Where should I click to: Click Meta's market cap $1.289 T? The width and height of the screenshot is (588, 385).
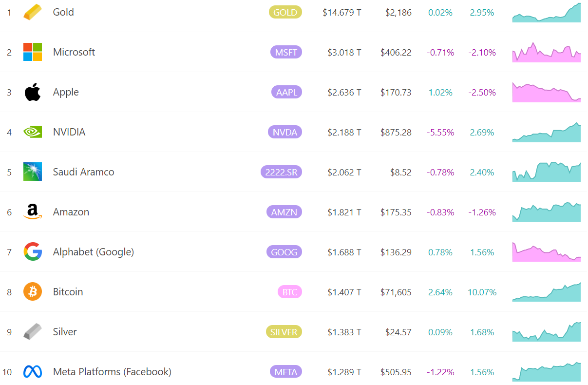pos(344,372)
